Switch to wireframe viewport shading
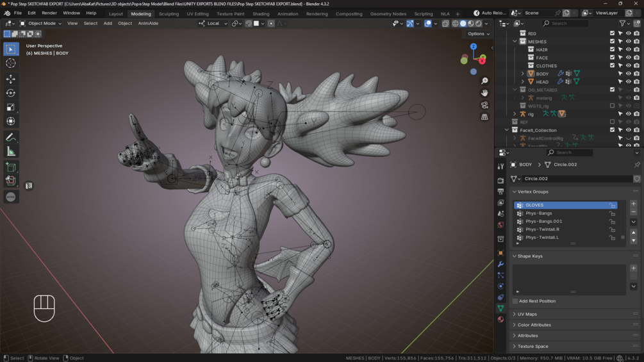Image resolution: width=644 pixels, height=362 pixels. click(x=455, y=24)
